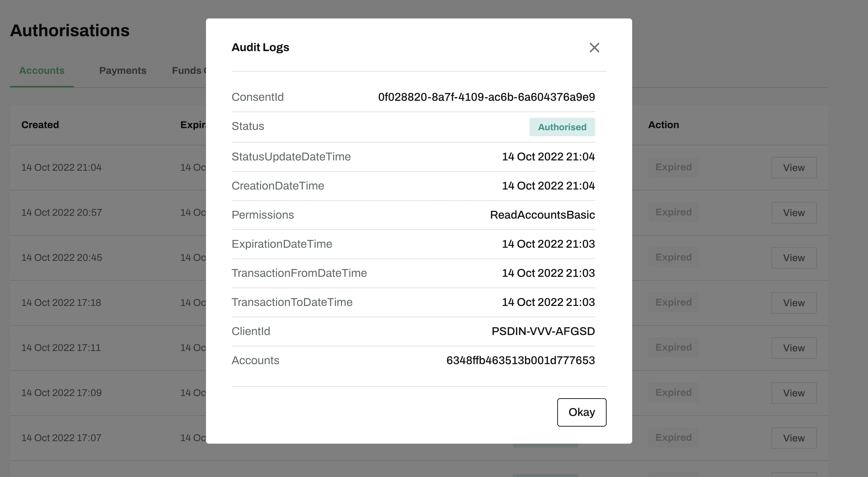Click the Accounts ID value in dialog
Viewport: 868px width, 477px height.
tap(520, 360)
